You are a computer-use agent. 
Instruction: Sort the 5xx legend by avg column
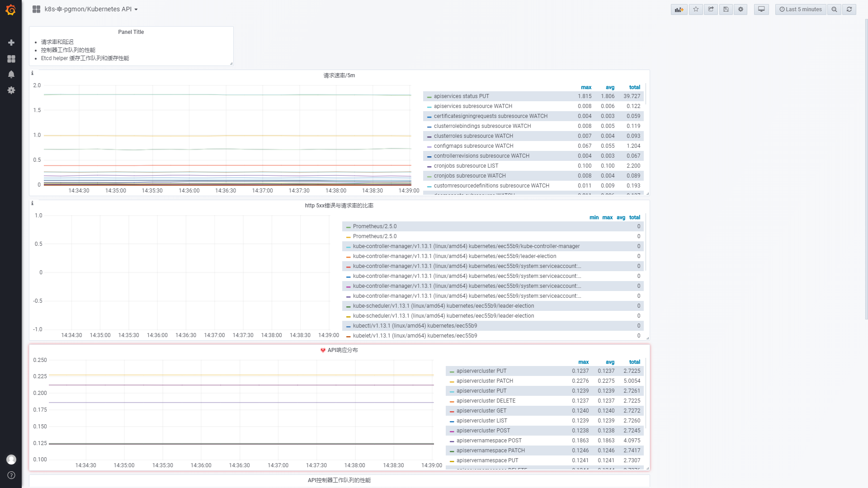click(x=621, y=217)
